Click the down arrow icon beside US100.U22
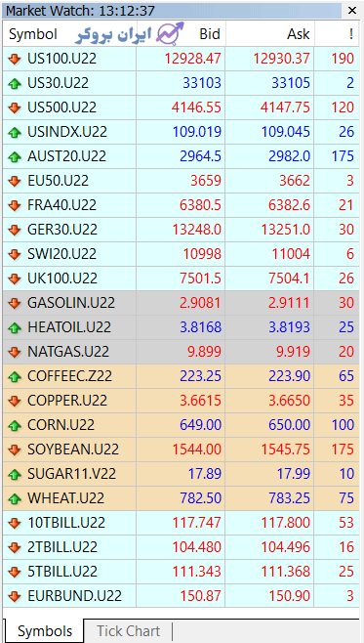364x643 pixels. 15,59
